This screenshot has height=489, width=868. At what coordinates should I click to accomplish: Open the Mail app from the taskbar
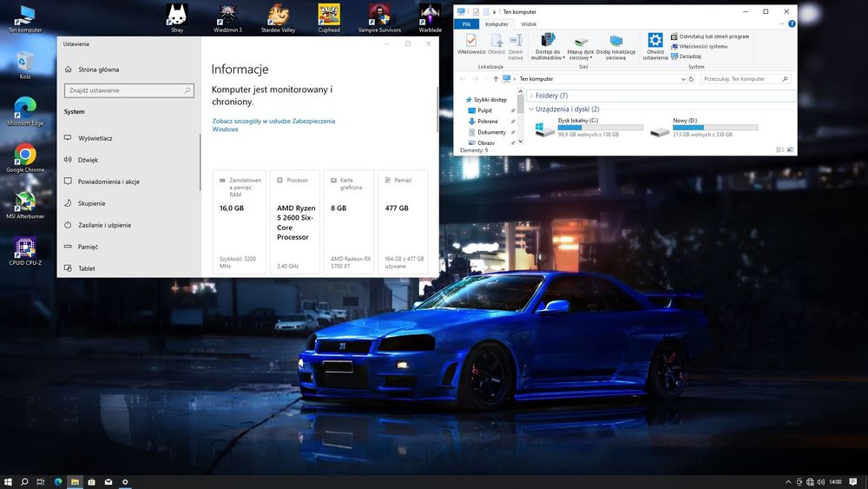point(108,482)
